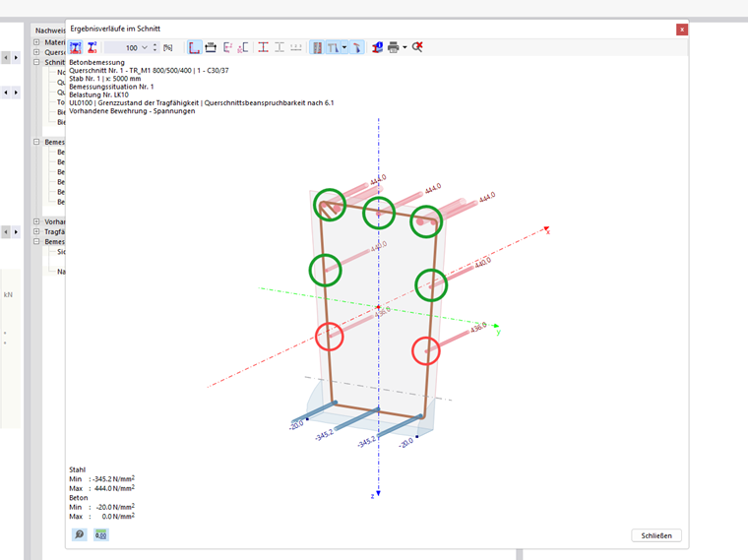Click the pink section dimension icon
The image size is (748, 560).
(243, 47)
